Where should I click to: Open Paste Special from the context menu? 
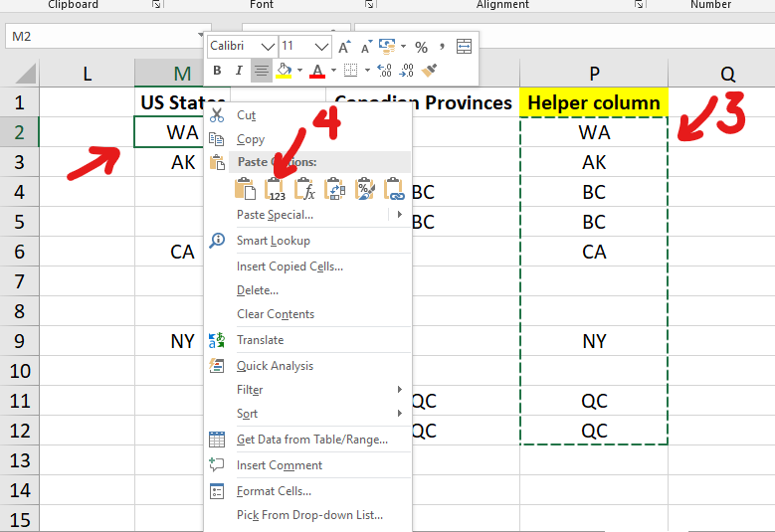coord(275,215)
